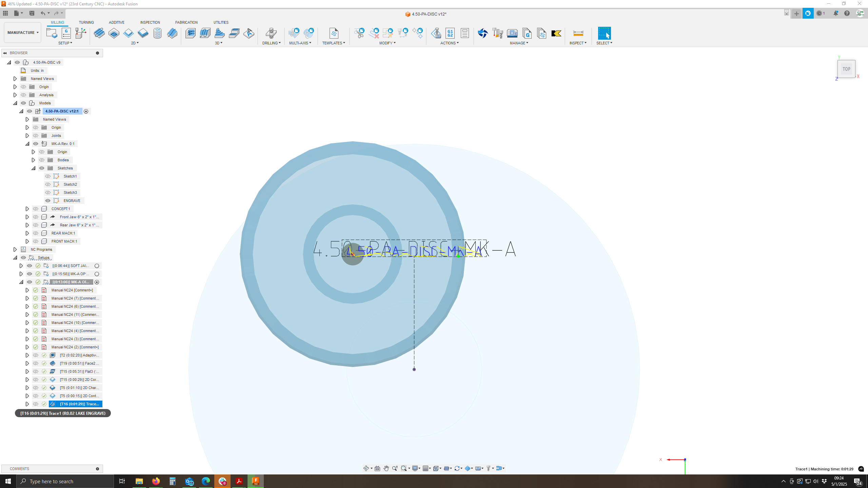Screen dimensions: 868x488
Task: Click the Save icon in the title toolbar
Action: pyautogui.click(x=32, y=13)
